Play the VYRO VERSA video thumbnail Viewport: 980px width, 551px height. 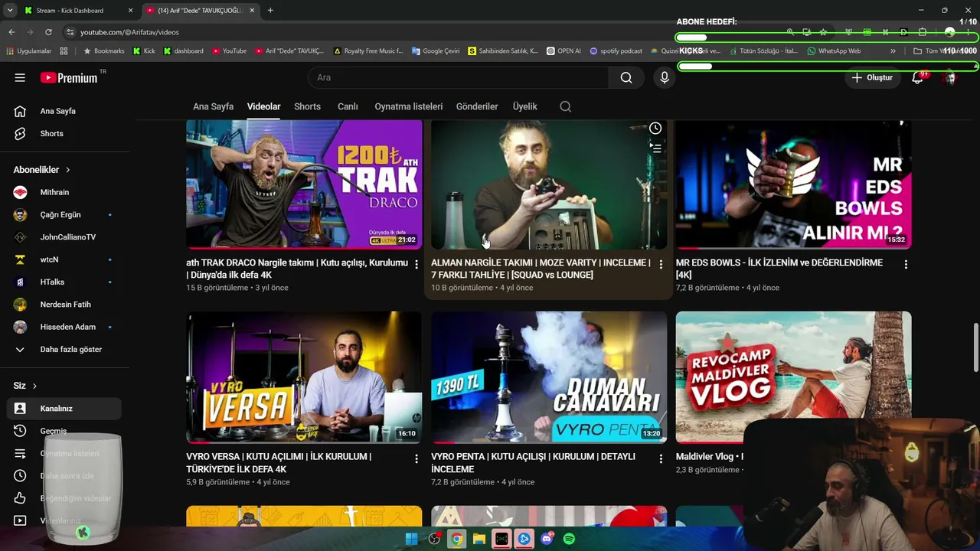304,377
